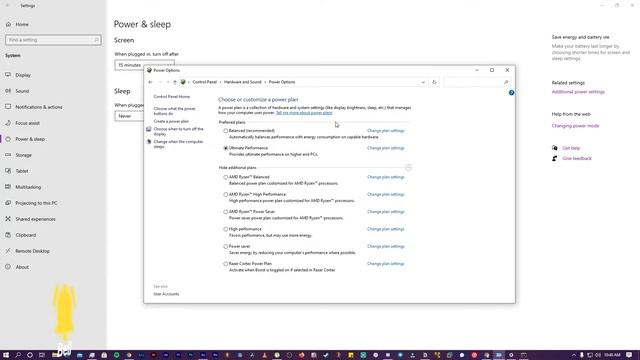640x360 pixels.
Task: Open Action Center notifications icon
Action: pyautogui.click(x=629, y=355)
